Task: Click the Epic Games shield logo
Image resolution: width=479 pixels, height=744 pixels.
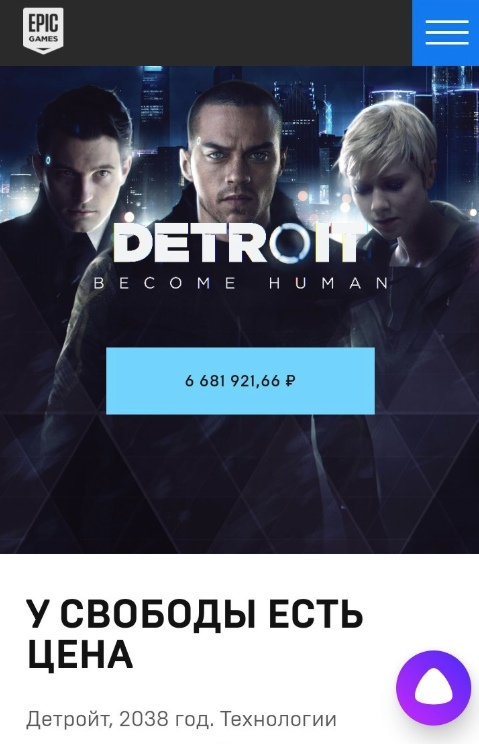Action: (x=44, y=30)
